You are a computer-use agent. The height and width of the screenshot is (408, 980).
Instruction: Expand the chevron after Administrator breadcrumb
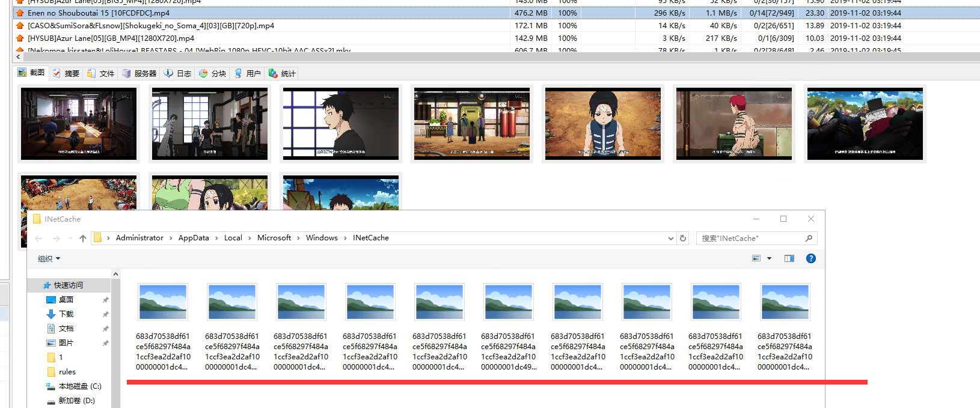(x=171, y=239)
